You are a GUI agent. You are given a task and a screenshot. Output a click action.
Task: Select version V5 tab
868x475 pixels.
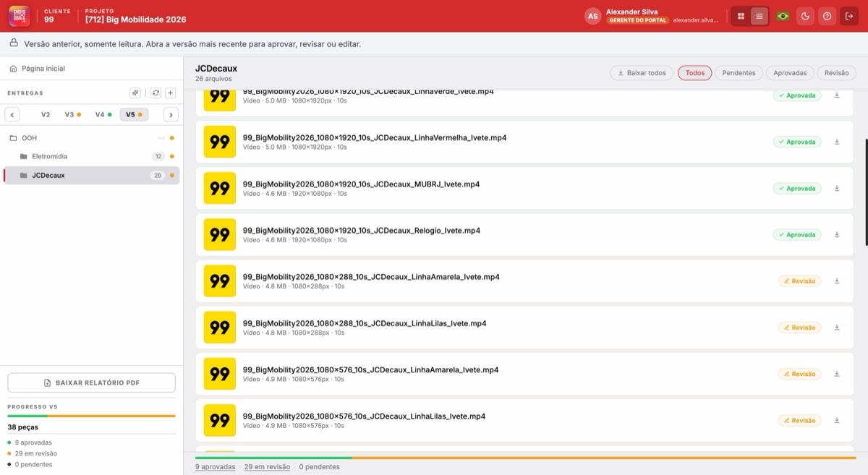(x=134, y=114)
